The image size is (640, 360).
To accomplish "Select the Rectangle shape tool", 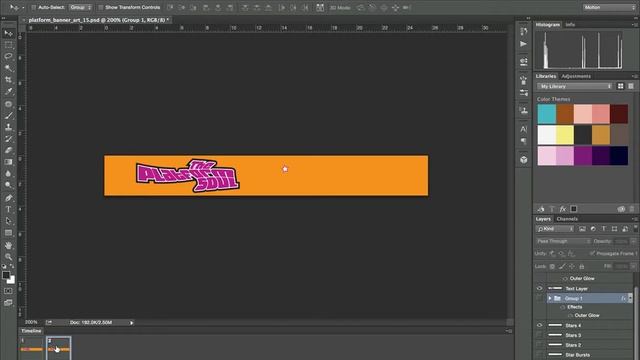I will pos(9,233).
